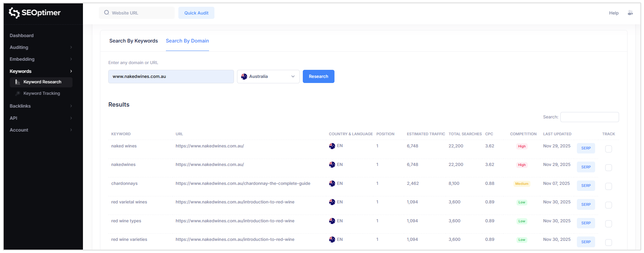Open the user account avatar icon

pos(630,13)
